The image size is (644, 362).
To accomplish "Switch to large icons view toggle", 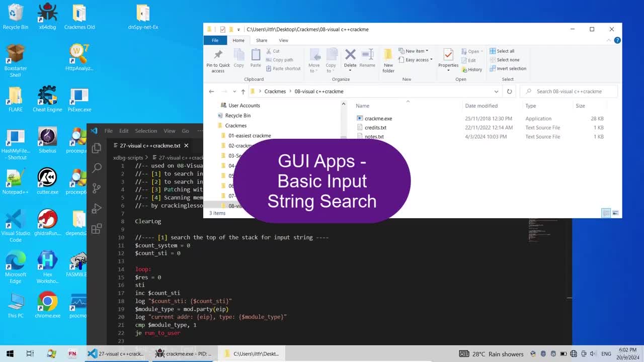I will point(615,213).
